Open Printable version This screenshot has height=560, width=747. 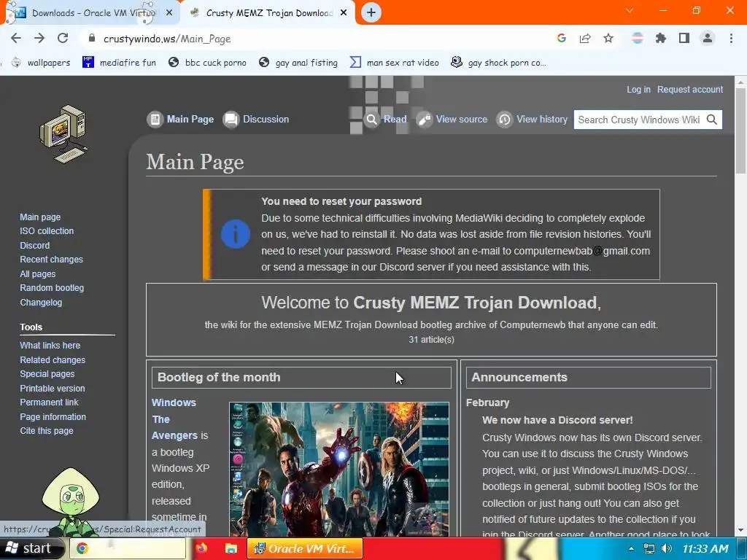tap(53, 389)
